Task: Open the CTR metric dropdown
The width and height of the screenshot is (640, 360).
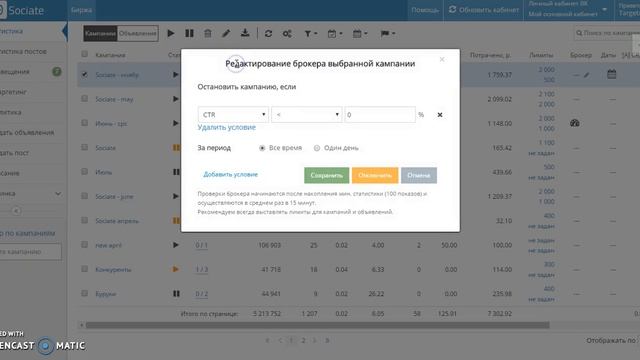Action: (233, 115)
